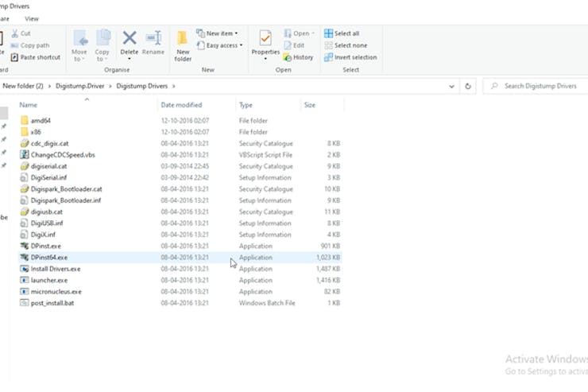Sort files by Date modified column
This screenshot has height=392, width=588.
pyautogui.click(x=181, y=105)
